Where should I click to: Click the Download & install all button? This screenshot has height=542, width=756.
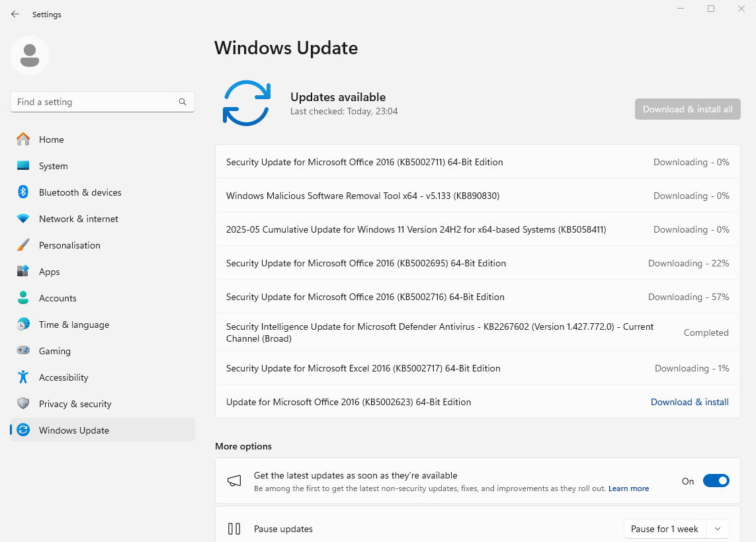[687, 109]
